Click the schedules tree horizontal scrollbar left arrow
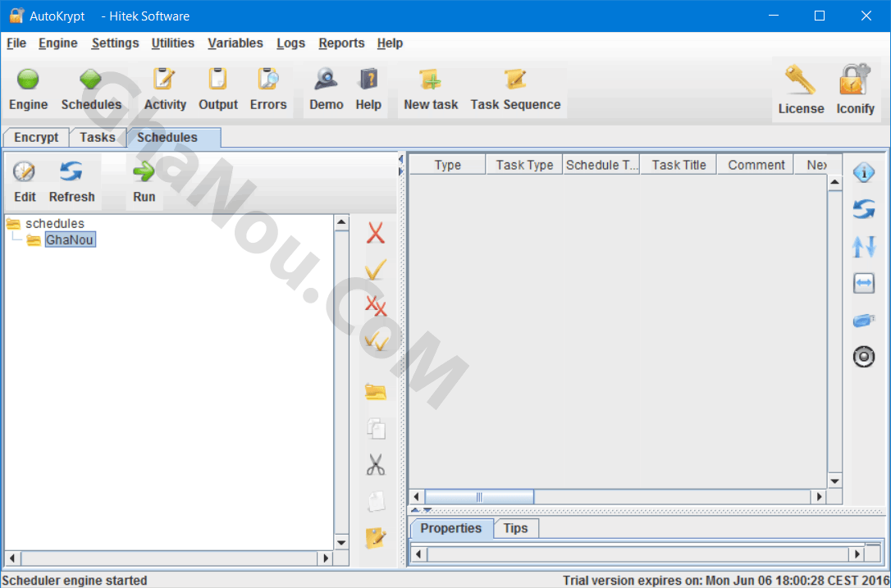The height and width of the screenshot is (588, 891). tap(12, 558)
